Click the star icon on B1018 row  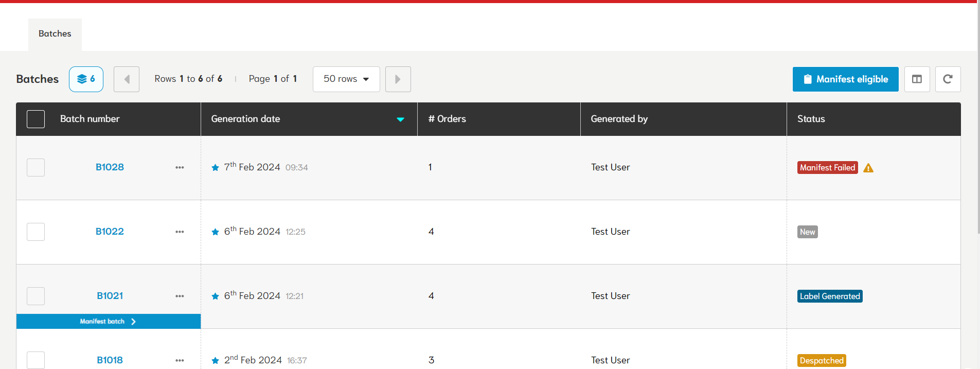pos(215,361)
